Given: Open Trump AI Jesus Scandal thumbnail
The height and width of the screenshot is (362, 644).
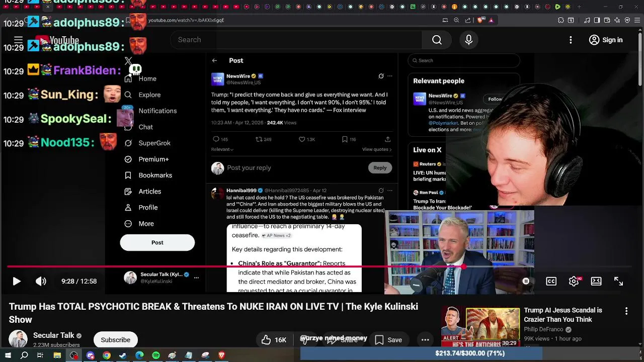Looking at the screenshot, I should [x=480, y=327].
